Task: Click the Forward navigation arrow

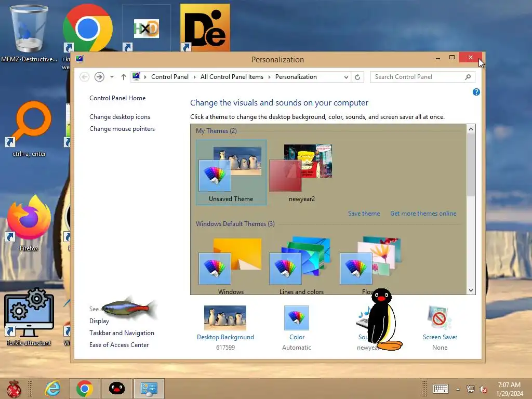Action: tap(99, 77)
